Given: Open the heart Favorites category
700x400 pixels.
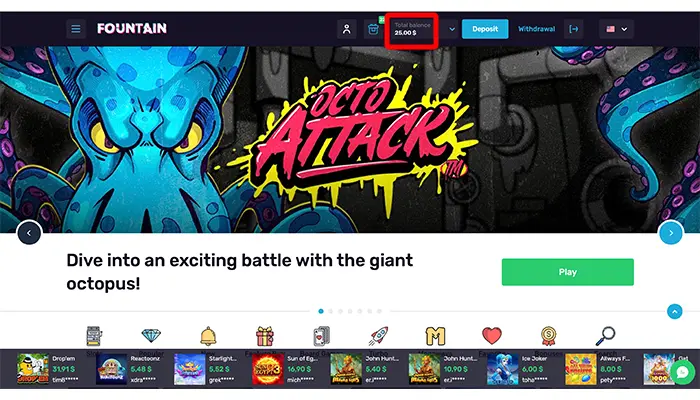Looking at the screenshot, I should (x=492, y=336).
